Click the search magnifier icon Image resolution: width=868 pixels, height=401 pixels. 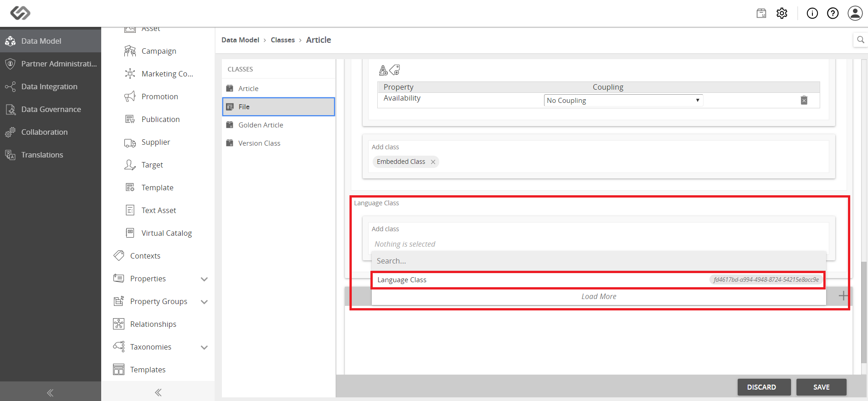(x=861, y=40)
